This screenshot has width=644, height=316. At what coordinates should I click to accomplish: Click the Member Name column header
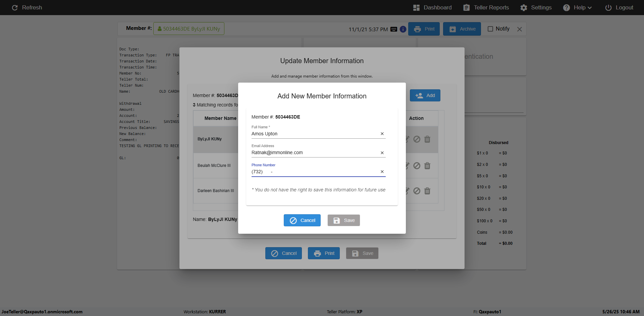[x=220, y=118]
